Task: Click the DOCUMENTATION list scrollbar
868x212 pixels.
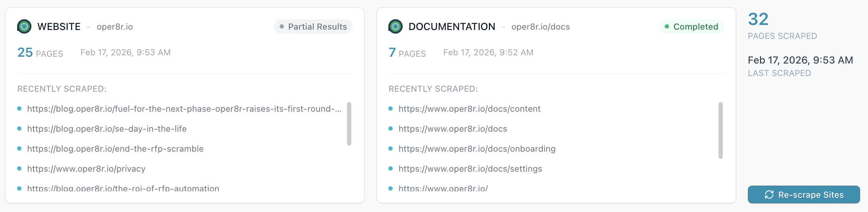Action: pyautogui.click(x=720, y=130)
